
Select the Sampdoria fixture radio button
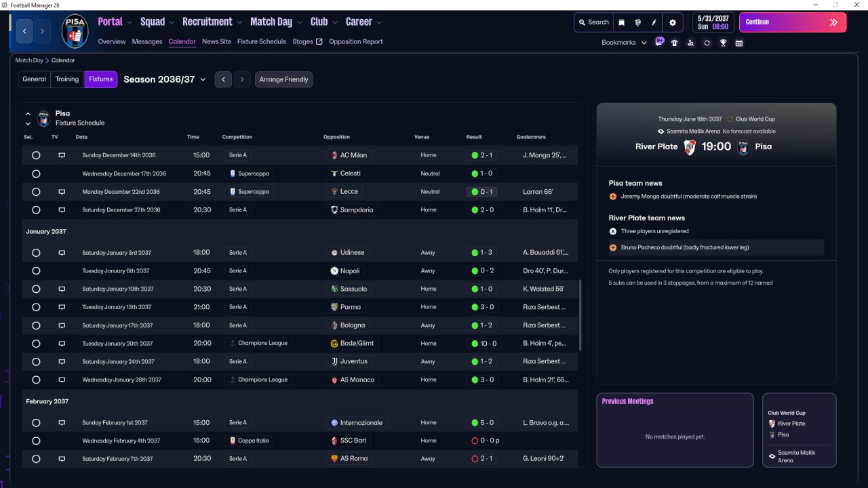[36, 210]
